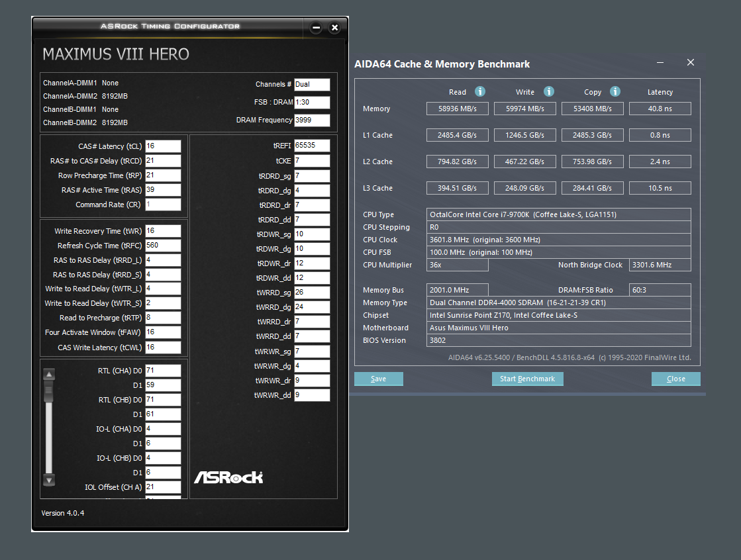Click the DRAM Frequency field 3999
This screenshot has height=560, width=741.
click(x=312, y=120)
